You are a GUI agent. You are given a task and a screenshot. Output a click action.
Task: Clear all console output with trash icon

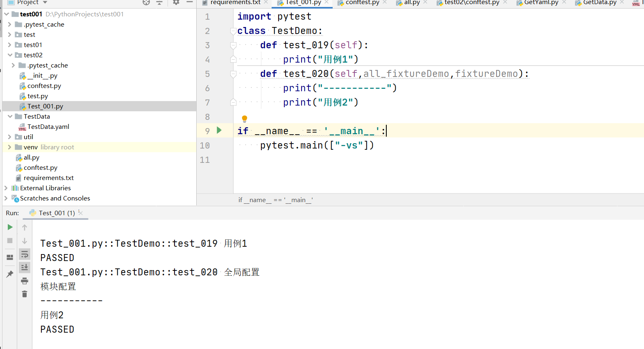pyautogui.click(x=25, y=294)
